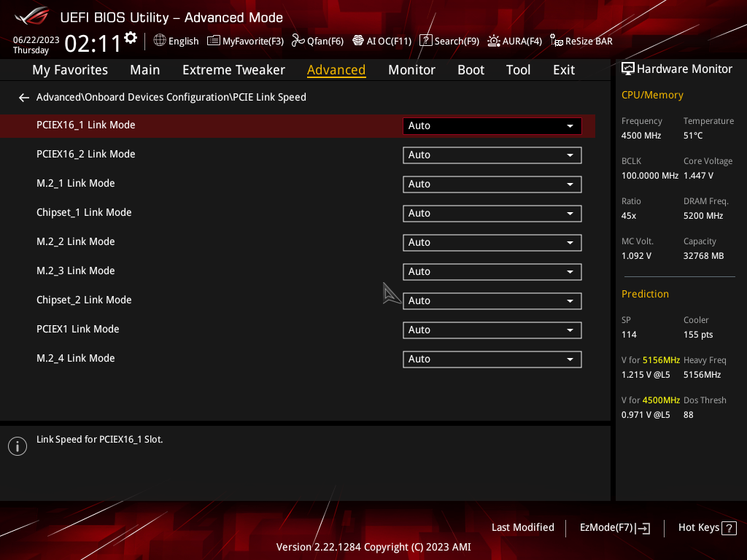Open the Monitor tab
747x560 pixels.
[411, 70]
